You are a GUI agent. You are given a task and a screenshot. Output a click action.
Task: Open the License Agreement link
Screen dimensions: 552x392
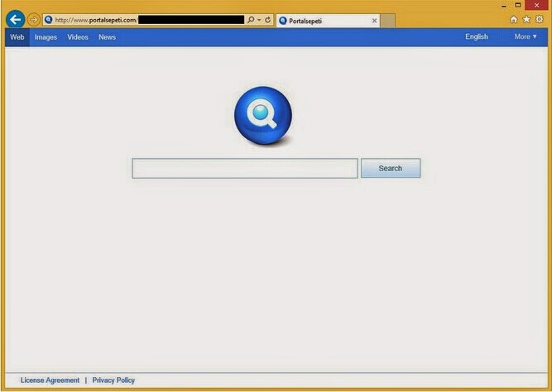50,380
